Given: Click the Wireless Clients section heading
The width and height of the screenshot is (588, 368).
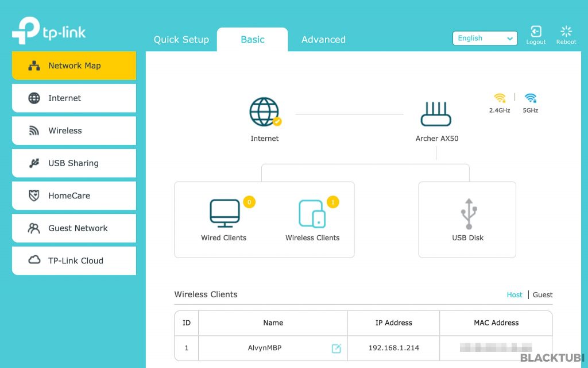Looking at the screenshot, I should [x=206, y=294].
